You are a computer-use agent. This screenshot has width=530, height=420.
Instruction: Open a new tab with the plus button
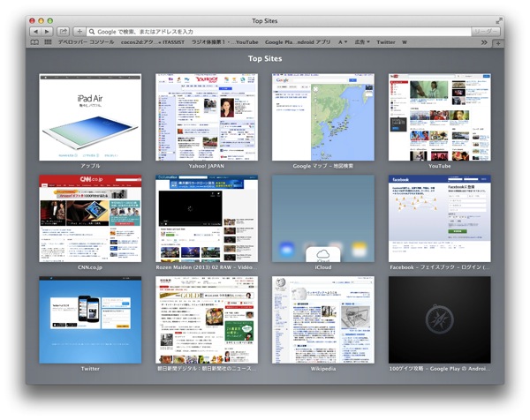(x=498, y=43)
